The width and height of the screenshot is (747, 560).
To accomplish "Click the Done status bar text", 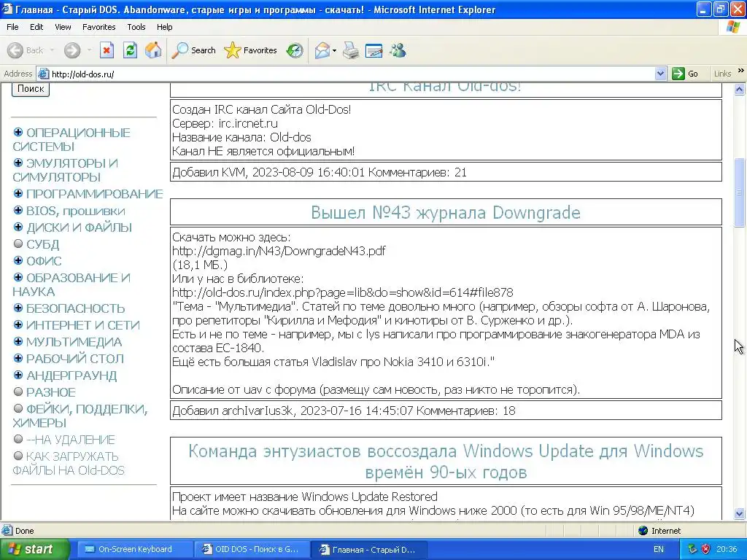I will tap(24, 531).
